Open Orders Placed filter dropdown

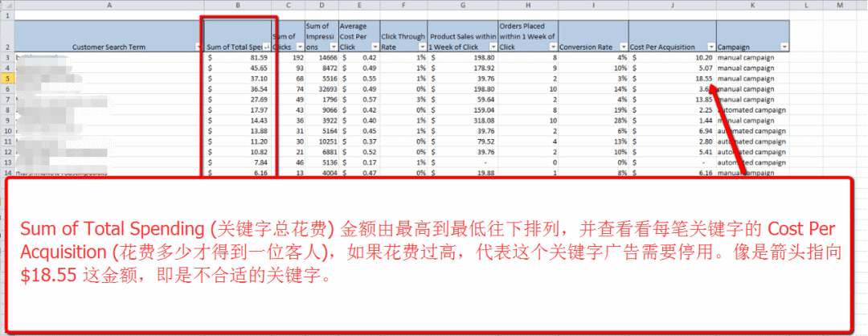coord(553,47)
